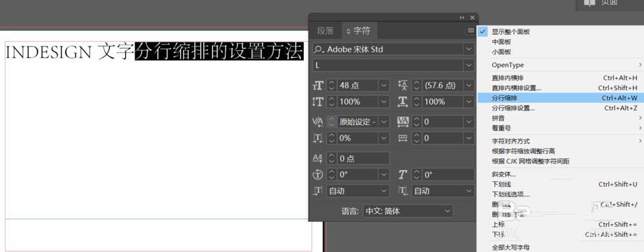Click the horizontal scale icon
This screenshot has height=252, width=644.
[403, 101]
